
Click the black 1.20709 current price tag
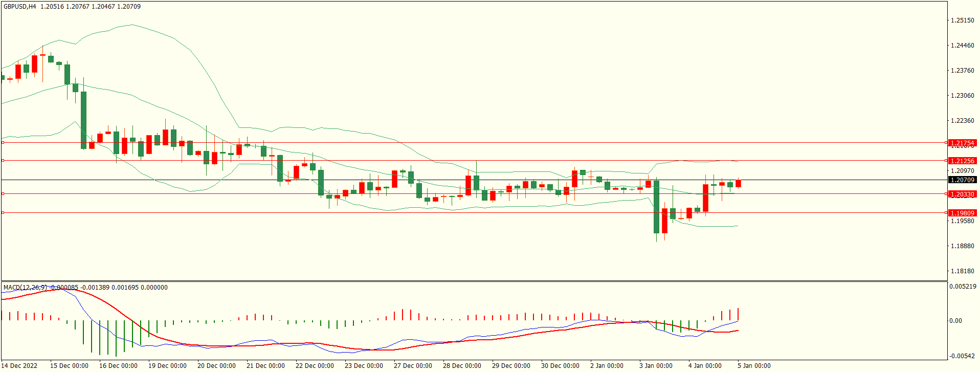coord(962,180)
